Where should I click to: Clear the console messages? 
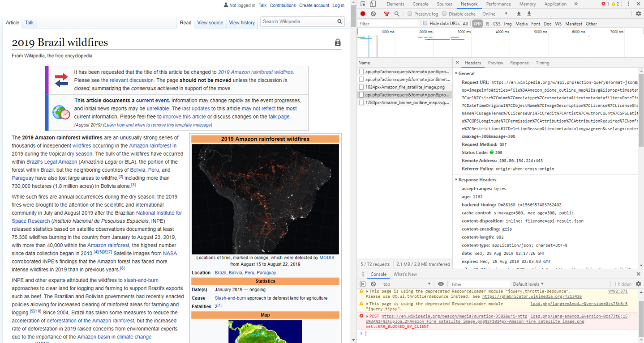point(373,284)
